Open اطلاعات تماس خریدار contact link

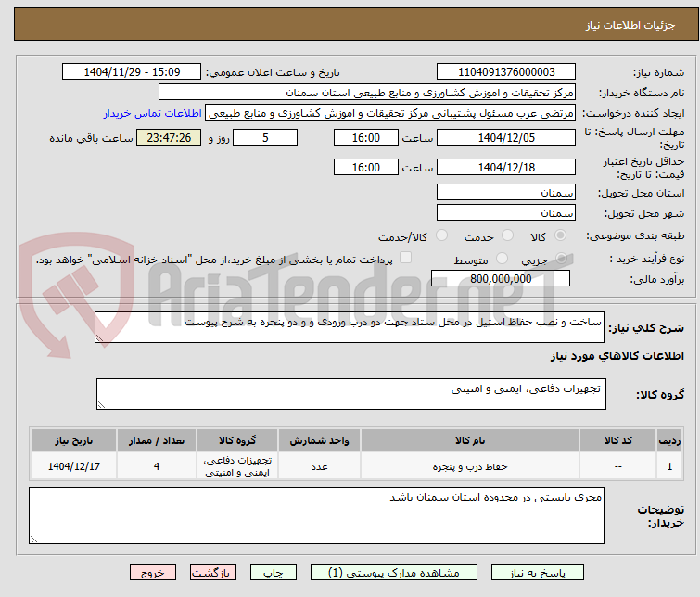[152, 113]
